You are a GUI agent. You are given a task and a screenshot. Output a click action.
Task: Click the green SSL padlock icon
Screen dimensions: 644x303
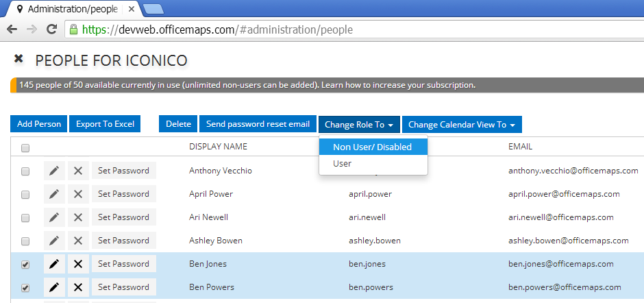(73, 29)
